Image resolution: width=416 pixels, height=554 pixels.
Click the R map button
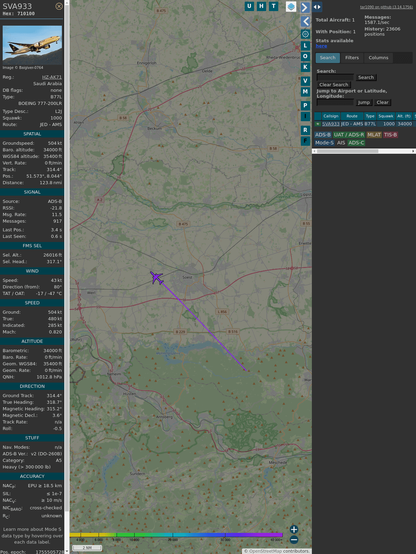click(x=305, y=130)
